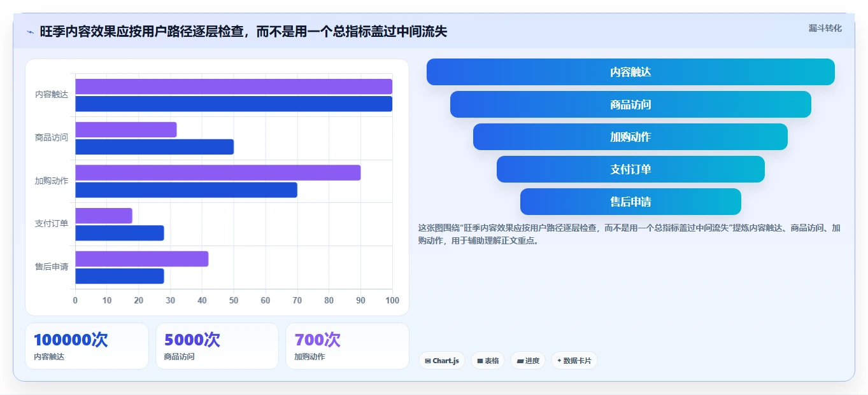Image resolution: width=868 pixels, height=395 pixels.
Task: Click the description paragraph starting 这张图围绕
Action: [x=629, y=234]
